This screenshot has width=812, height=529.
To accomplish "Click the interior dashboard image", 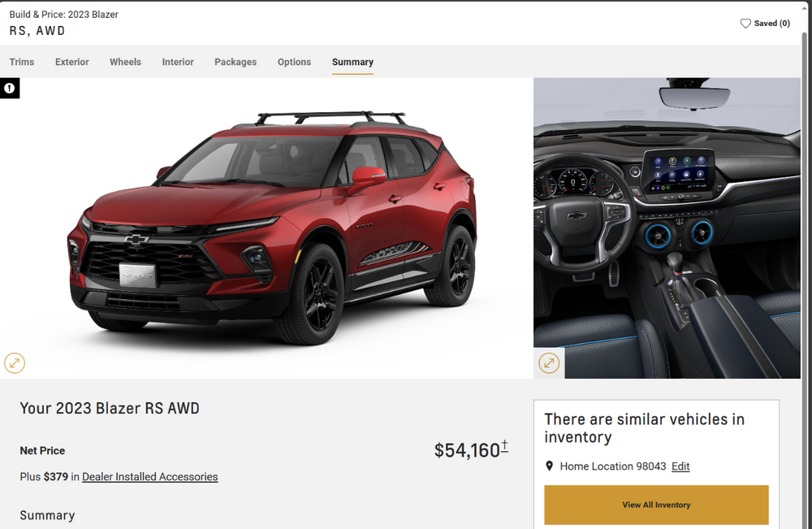I will tap(667, 228).
